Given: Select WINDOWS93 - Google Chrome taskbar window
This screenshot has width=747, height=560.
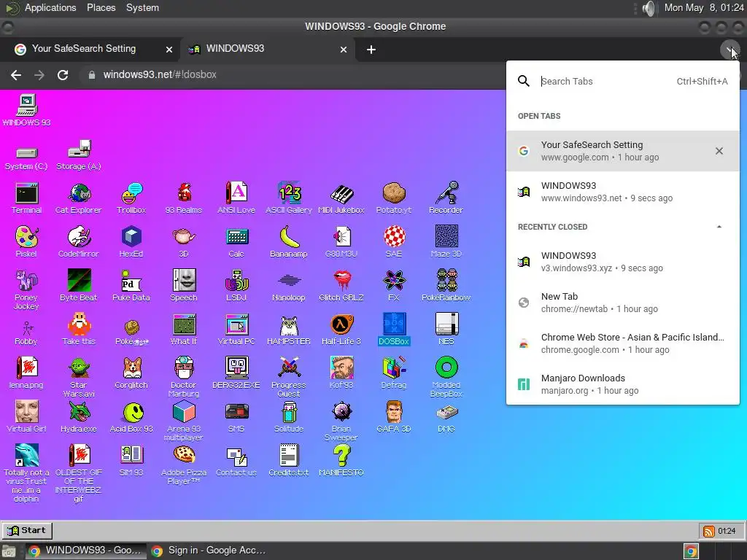Looking at the screenshot, I should coord(85,551).
